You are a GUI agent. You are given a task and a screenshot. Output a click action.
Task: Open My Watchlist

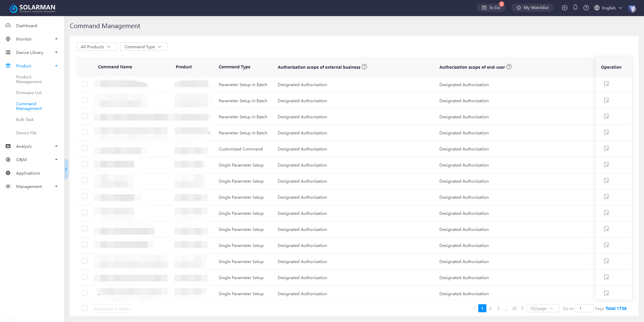(532, 8)
